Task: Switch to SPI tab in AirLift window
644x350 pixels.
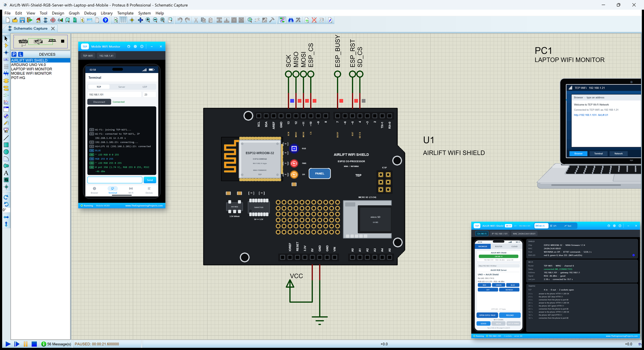Action: click(553, 226)
